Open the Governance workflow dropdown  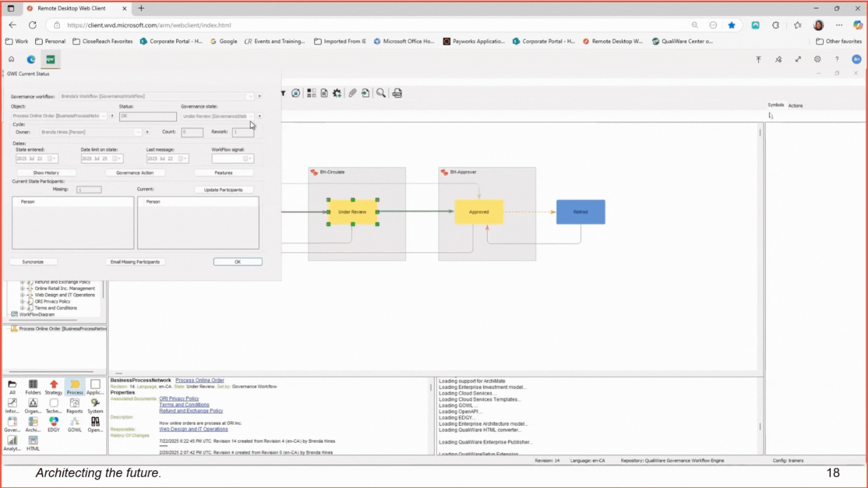click(250, 96)
